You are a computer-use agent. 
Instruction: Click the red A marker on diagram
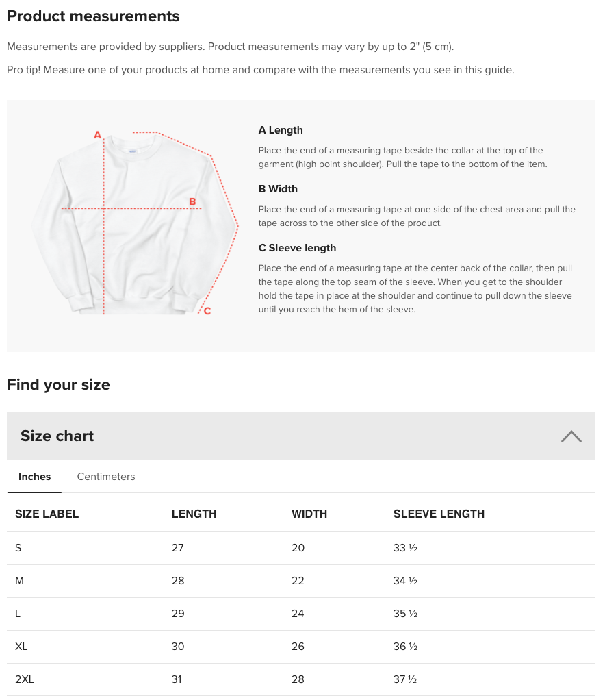point(97,135)
